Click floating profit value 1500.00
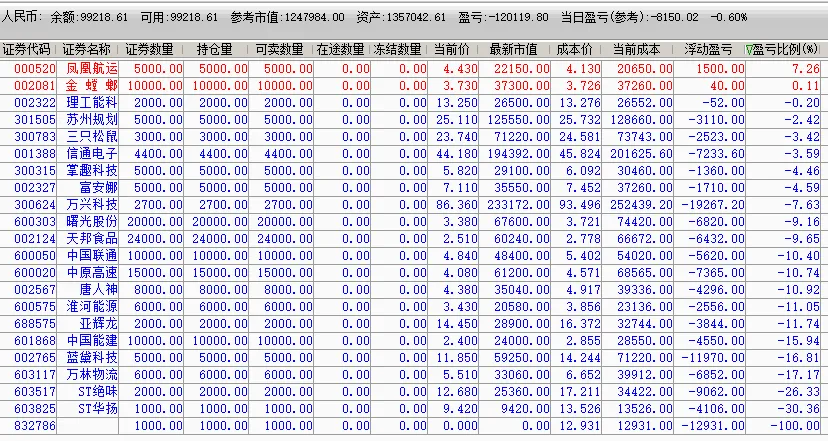The image size is (828, 441). click(720, 69)
